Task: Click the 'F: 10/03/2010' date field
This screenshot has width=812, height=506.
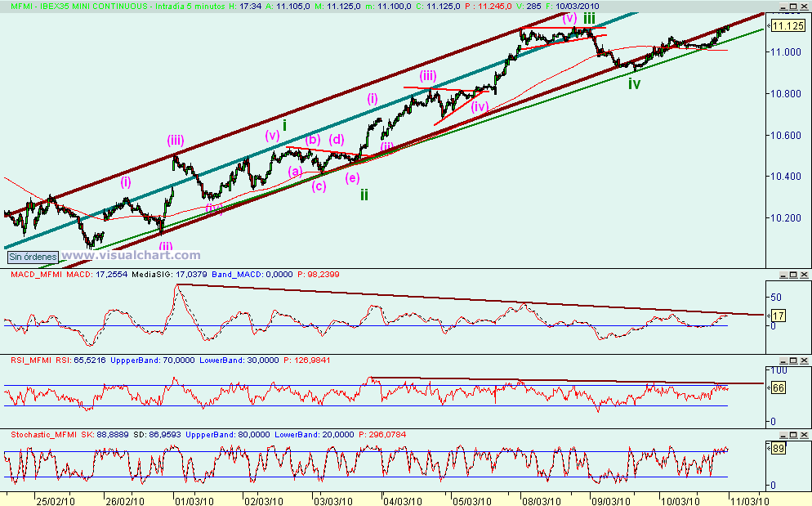Action: [572, 7]
